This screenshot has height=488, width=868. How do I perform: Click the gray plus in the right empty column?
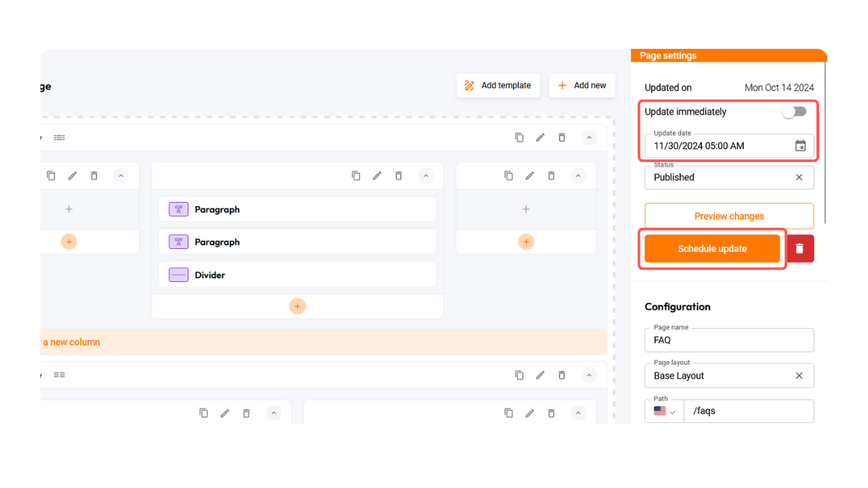coord(526,209)
